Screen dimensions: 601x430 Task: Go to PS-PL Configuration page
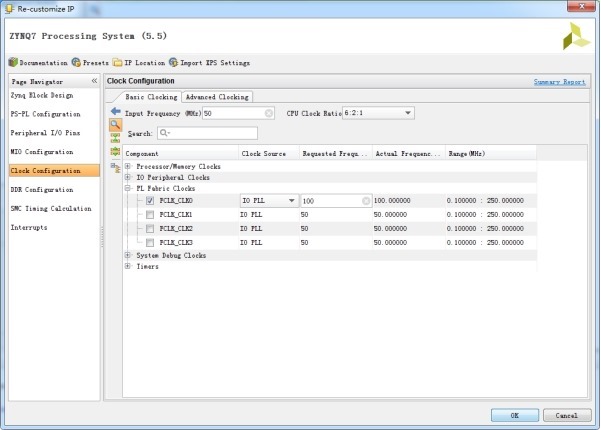pos(46,114)
